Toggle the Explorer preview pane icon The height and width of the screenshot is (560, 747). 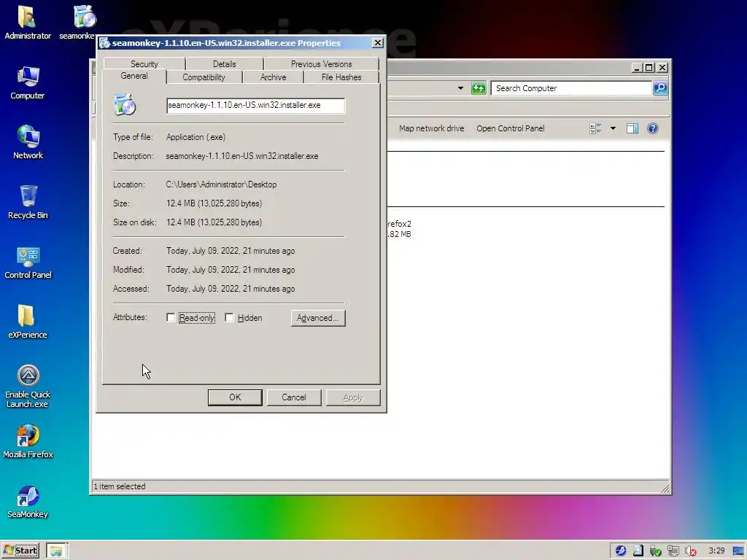pos(632,128)
